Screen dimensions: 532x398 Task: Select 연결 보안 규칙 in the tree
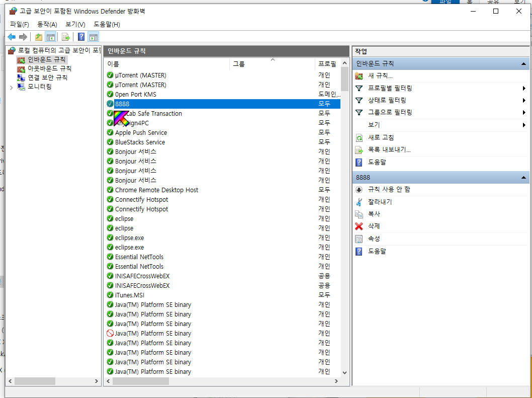coord(47,78)
